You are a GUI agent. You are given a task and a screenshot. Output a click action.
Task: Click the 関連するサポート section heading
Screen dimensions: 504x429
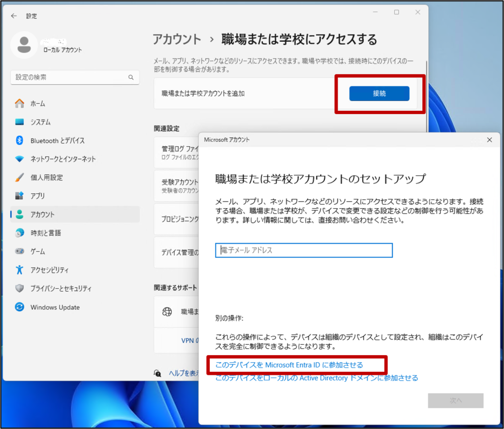(175, 288)
